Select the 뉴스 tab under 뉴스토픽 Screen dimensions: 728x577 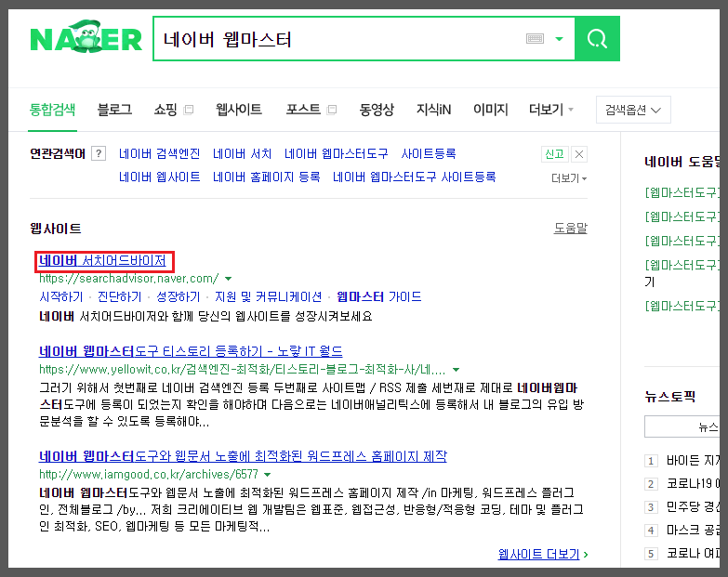[x=682, y=426]
